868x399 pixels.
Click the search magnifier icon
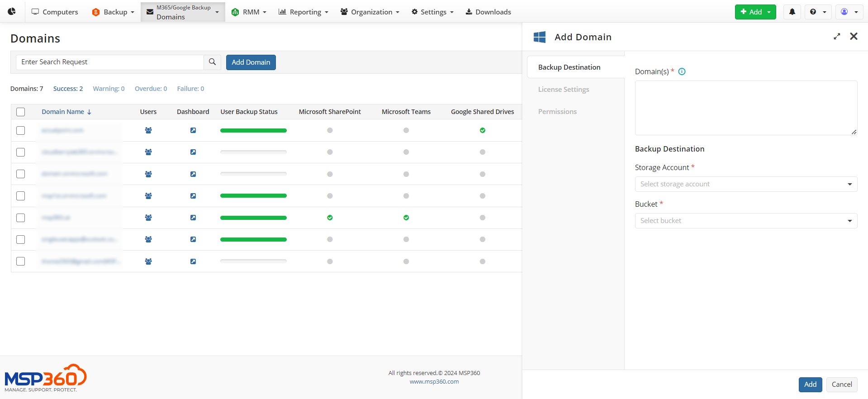[x=212, y=62]
